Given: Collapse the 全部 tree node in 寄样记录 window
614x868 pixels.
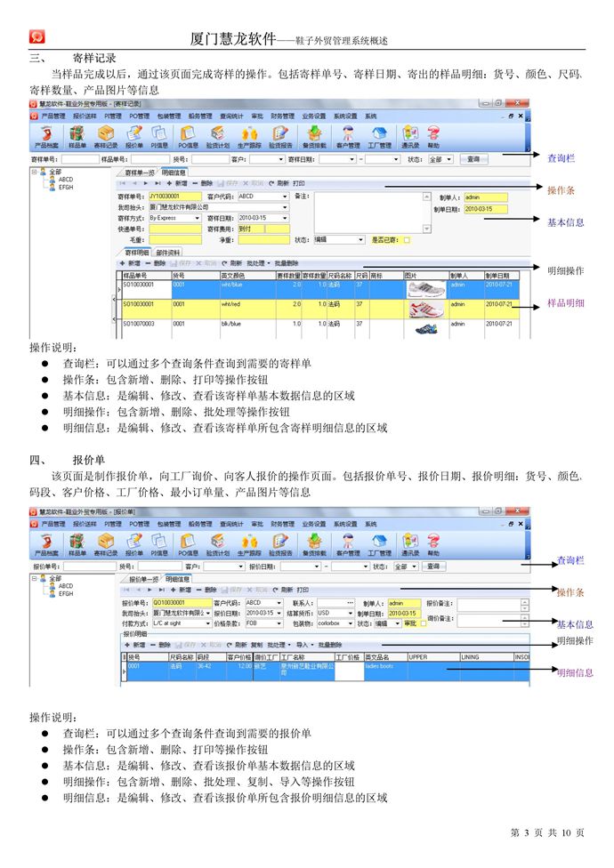Looking at the screenshot, I should [34, 172].
